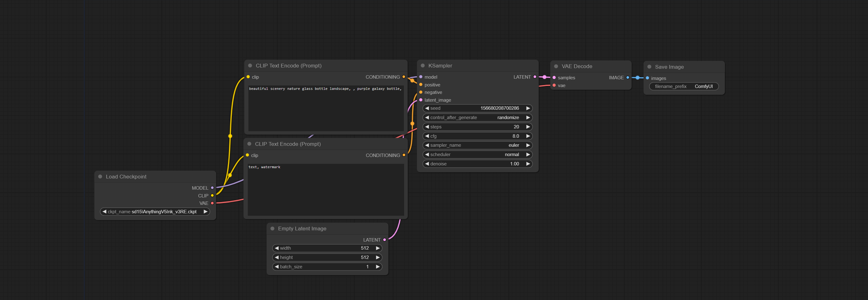Collapse the positive CLIP Text Encode node dot

[250, 66]
